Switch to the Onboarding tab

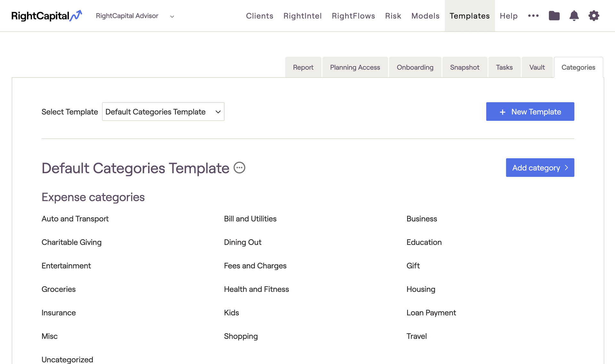tap(415, 67)
